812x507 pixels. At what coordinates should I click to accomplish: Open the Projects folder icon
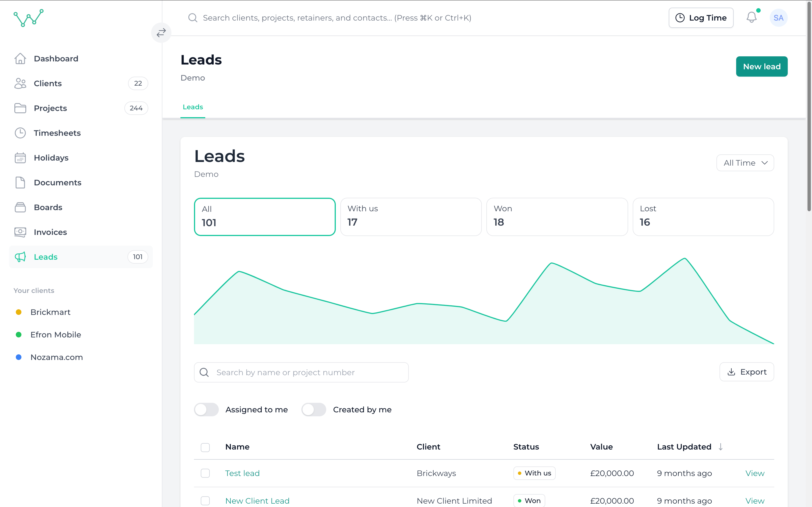tap(20, 108)
